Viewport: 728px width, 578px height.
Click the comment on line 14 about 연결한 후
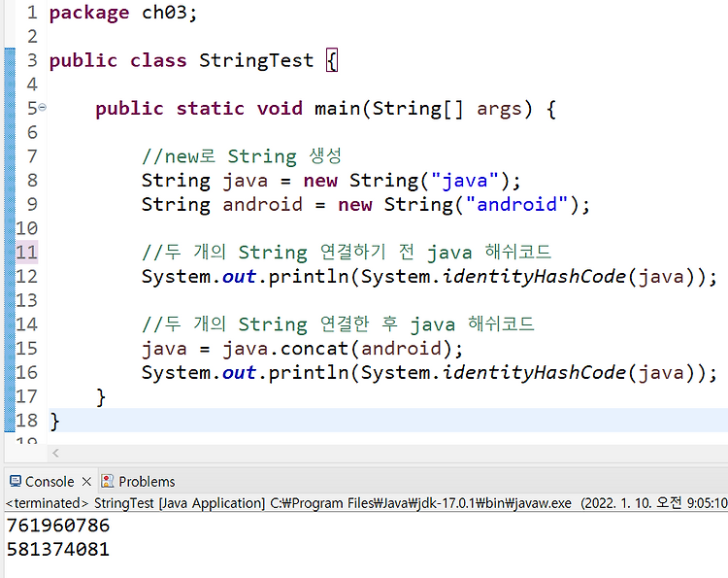[338, 324]
